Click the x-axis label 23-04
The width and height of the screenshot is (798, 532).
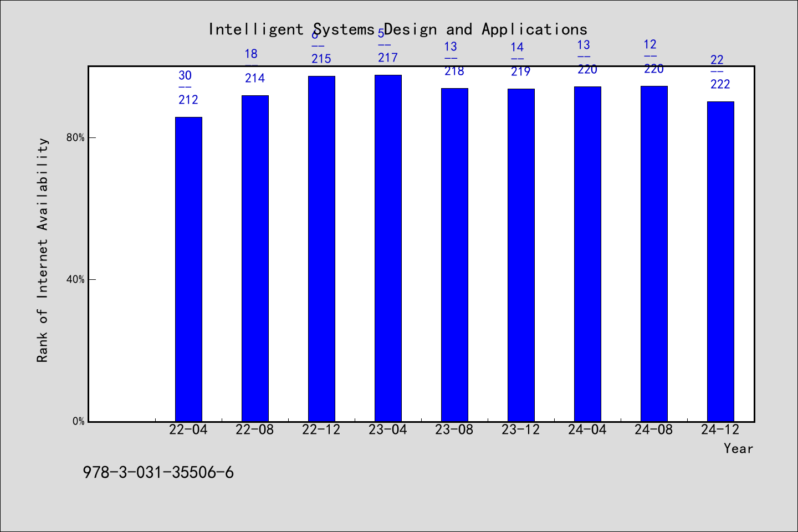[x=388, y=429]
